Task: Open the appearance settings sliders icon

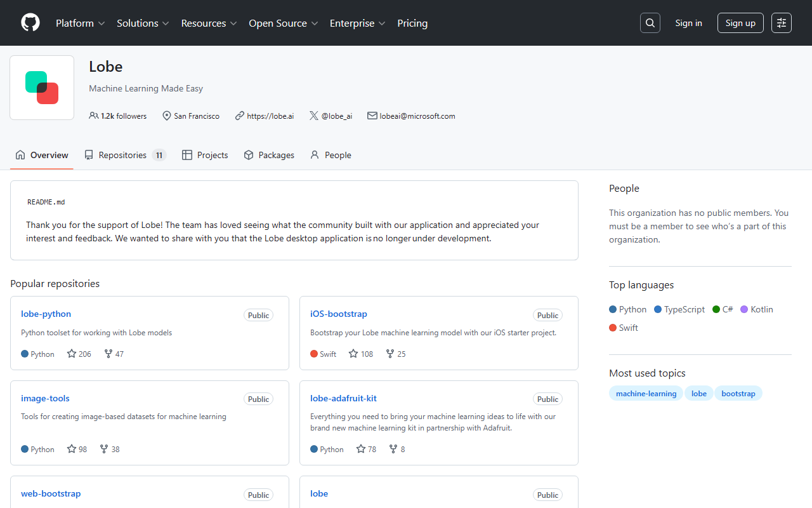Action: click(782, 23)
